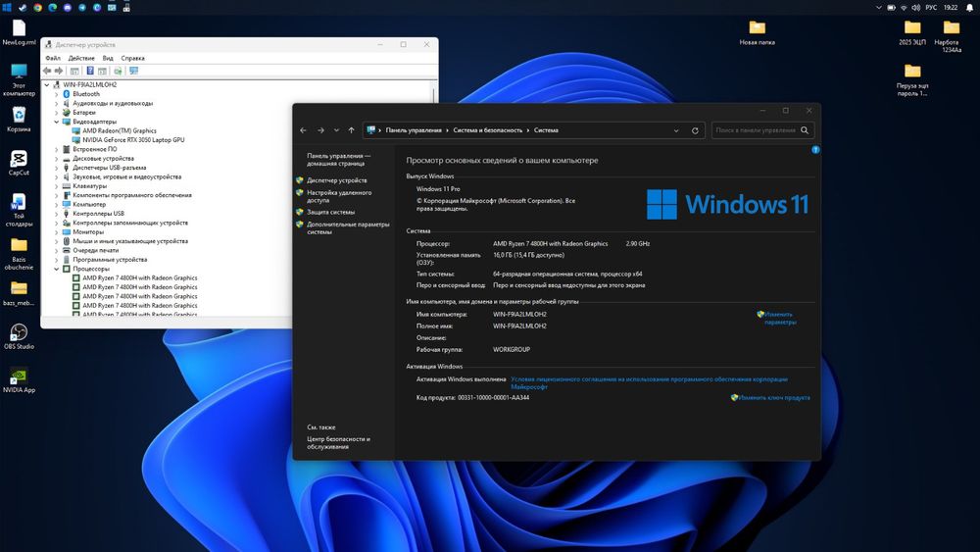
Task: Open the recent locations dropdown chevron
Action: click(336, 129)
